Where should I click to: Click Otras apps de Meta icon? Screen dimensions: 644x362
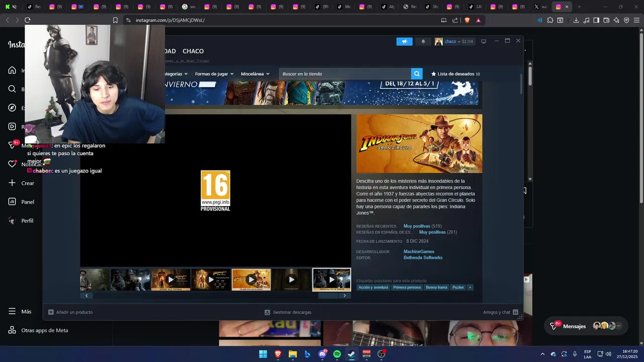point(12,330)
